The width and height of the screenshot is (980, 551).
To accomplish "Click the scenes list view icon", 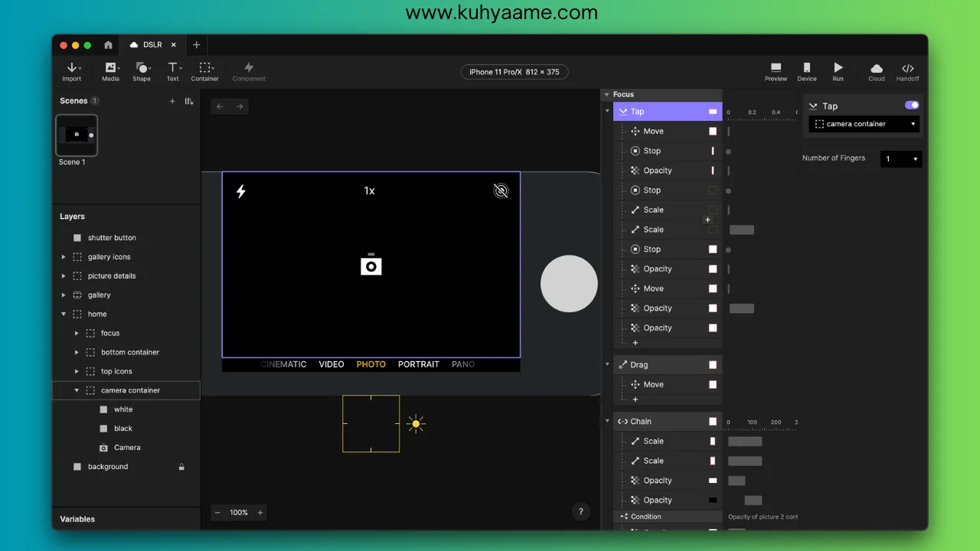I will pyautogui.click(x=189, y=101).
